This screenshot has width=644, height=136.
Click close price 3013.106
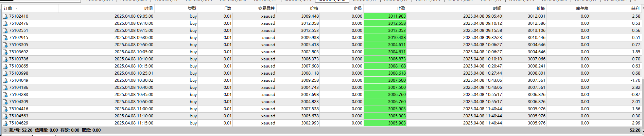pos(537,31)
